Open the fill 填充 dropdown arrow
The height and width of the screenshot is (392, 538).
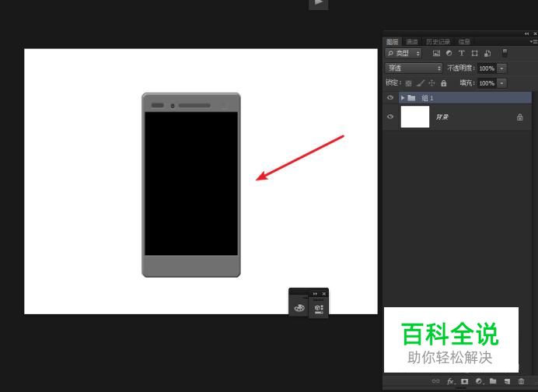501,83
